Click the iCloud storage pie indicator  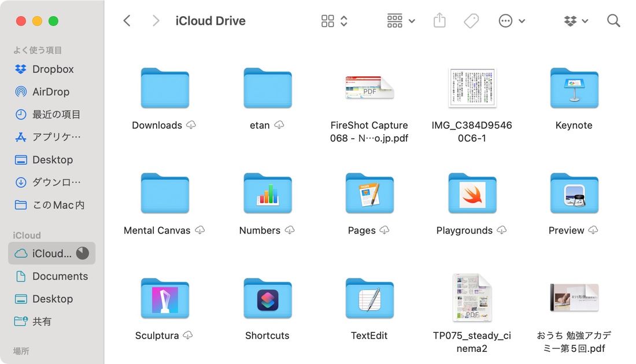point(83,253)
